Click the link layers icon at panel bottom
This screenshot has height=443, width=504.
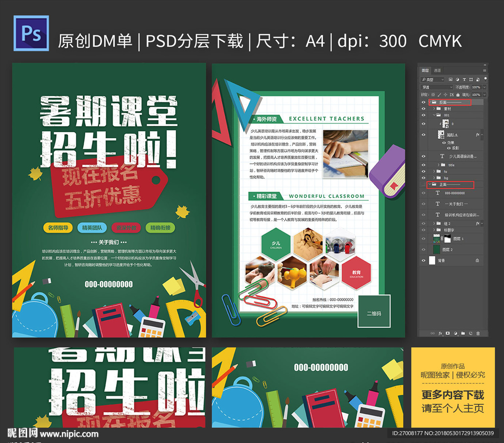pos(433,333)
